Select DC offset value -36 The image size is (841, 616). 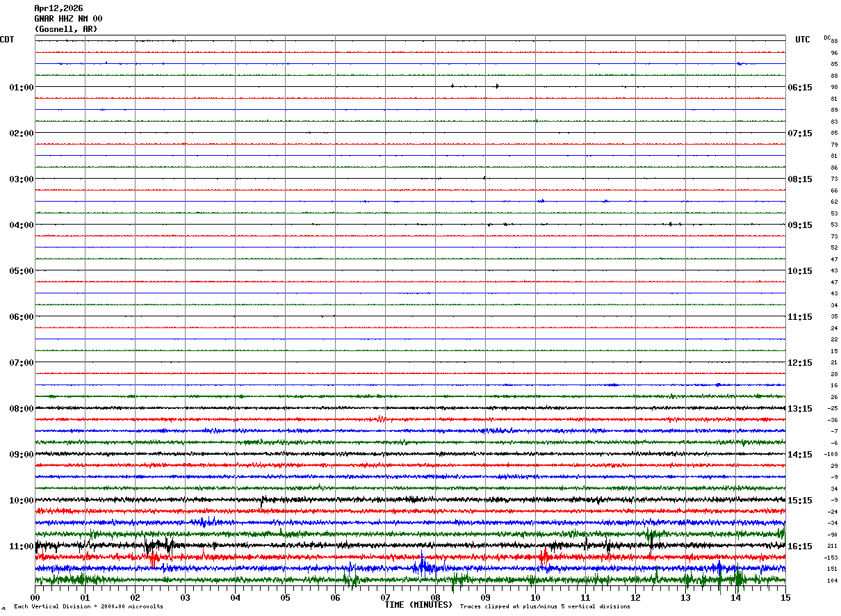click(x=833, y=420)
